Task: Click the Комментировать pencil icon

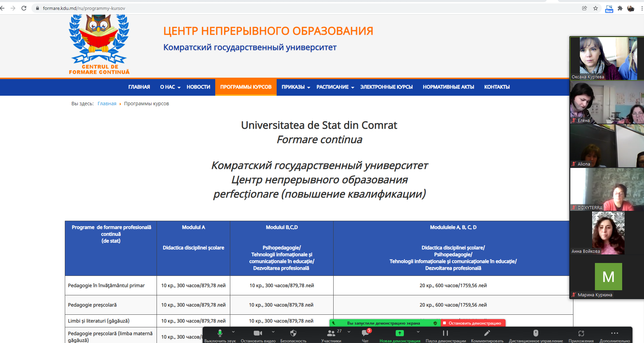Action: click(487, 334)
